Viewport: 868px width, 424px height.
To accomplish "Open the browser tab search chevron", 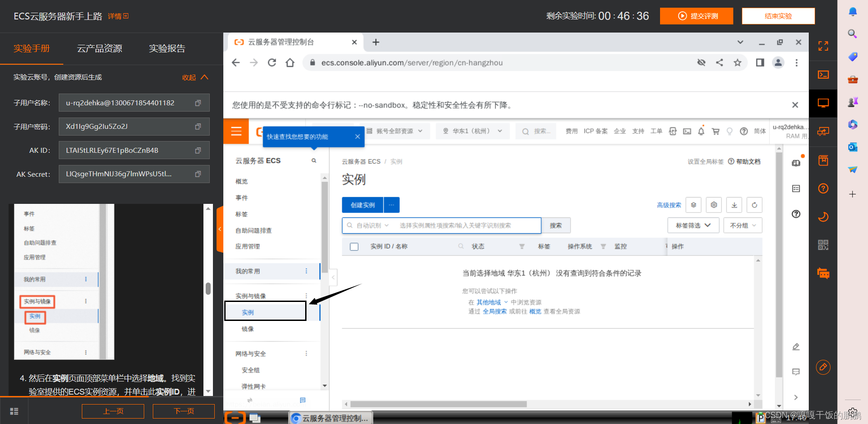I will click(x=740, y=42).
